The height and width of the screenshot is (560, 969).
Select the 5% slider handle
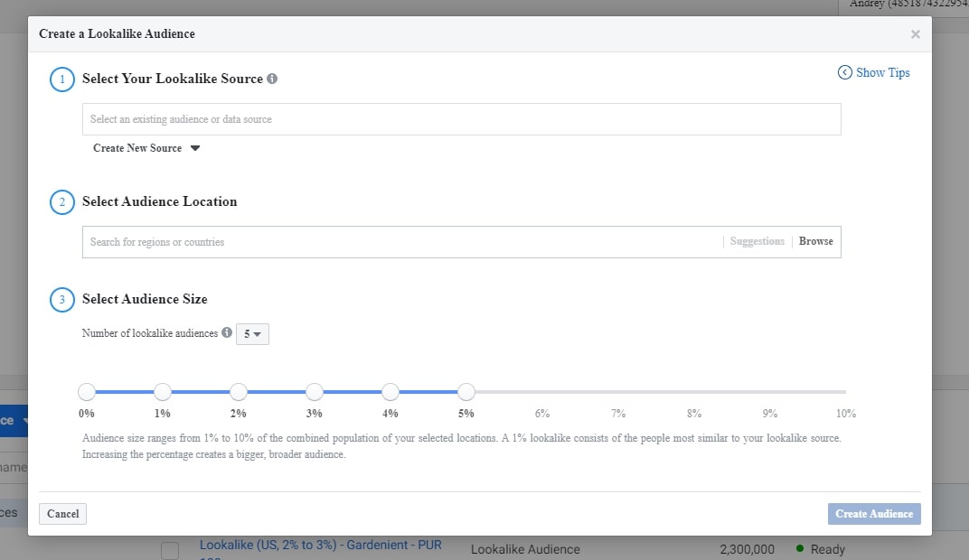click(x=466, y=392)
